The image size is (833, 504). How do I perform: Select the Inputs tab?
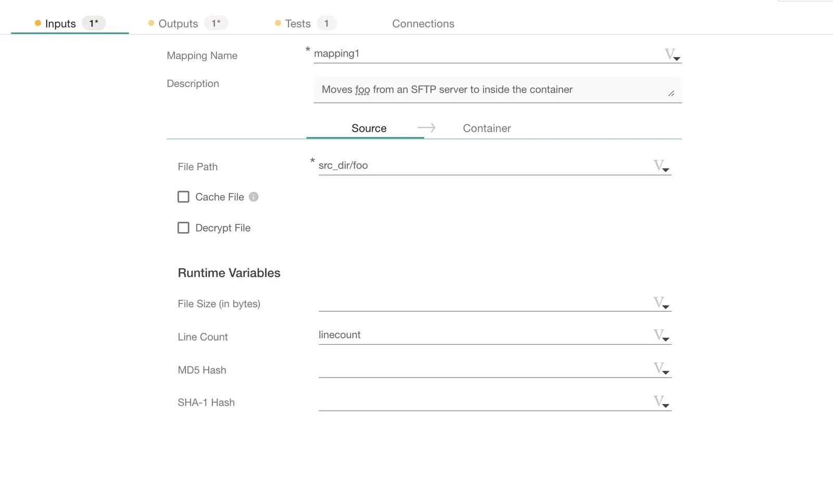pos(60,24)
